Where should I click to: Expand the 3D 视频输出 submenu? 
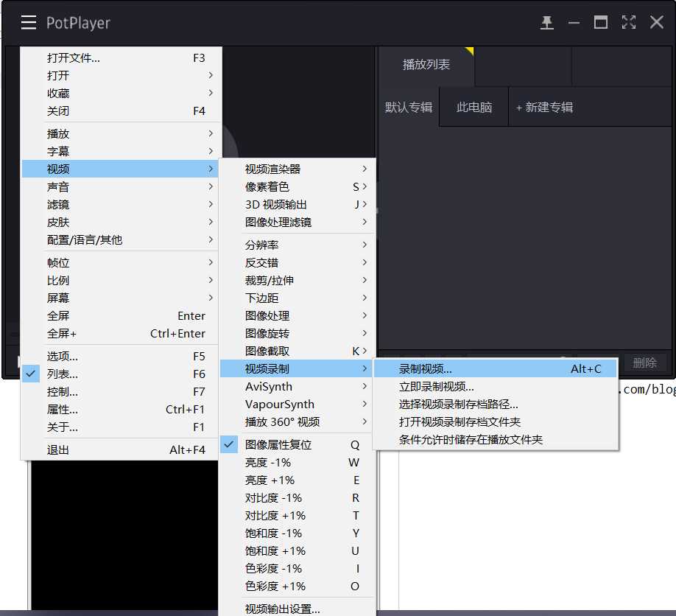pyautogui.click(x=297, y=204)
